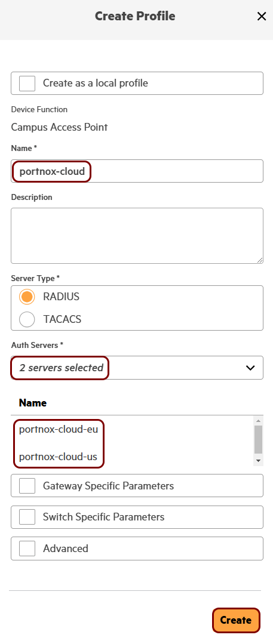This screenshot has width=273, height=644.
Task: Enable Create as a local profile checkbox
Action: point(27,84)
